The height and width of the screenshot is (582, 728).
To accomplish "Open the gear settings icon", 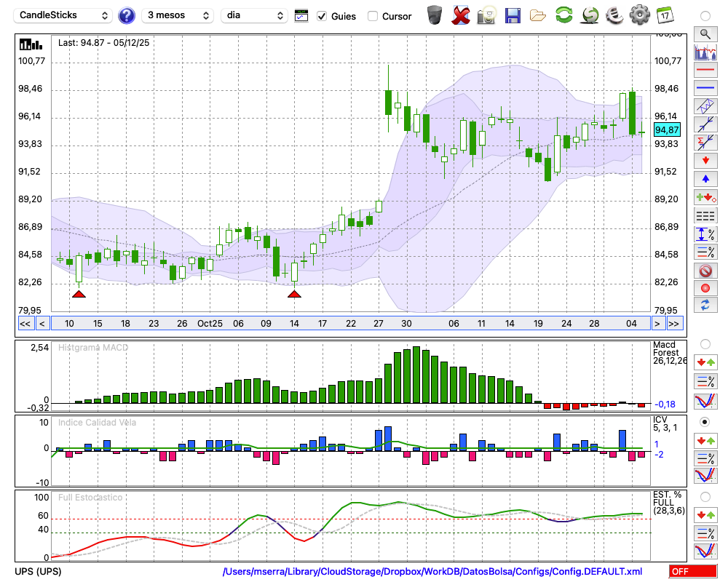I will coord(639,15).
